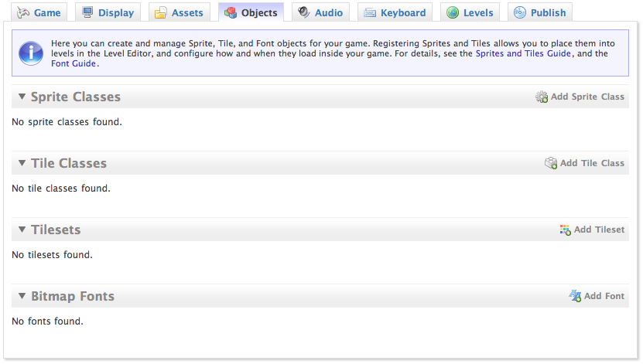Click the gear icon beside Add Sprite Class

[542, 97]
